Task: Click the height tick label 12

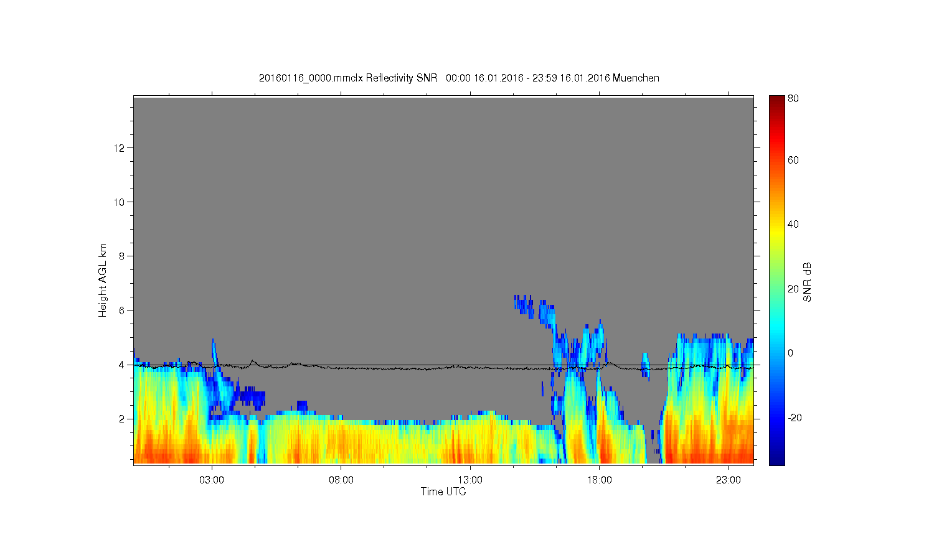Action: tap(120, 147)
